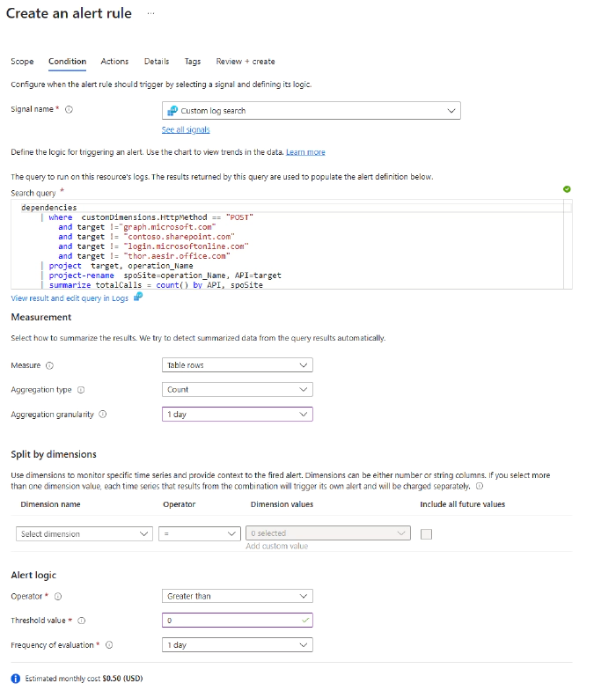Click the See all signals link
This screenshot has width=616, height=698.
coord(186,130)
